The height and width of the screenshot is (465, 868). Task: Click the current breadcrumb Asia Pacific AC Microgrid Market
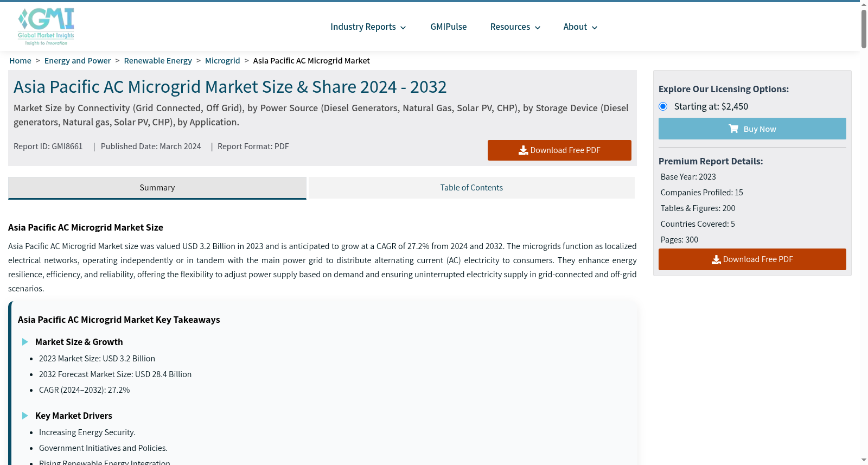tap(311, 61)
